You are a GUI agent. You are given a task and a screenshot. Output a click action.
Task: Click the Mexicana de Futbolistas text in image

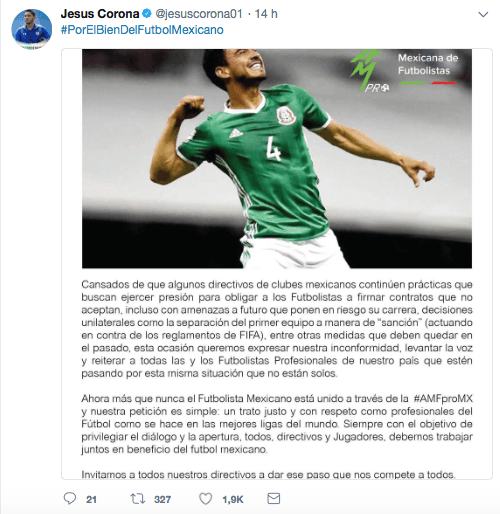point(428,64)
